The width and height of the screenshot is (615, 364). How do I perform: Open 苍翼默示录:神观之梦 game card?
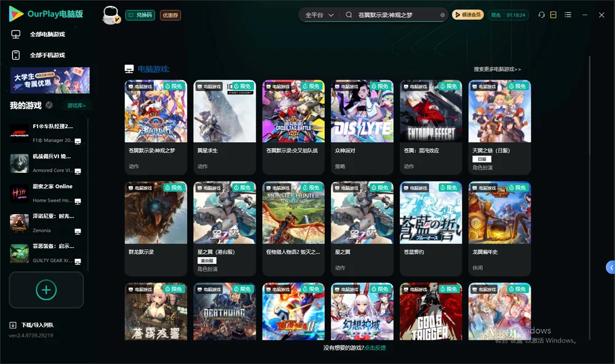[156, 127]
